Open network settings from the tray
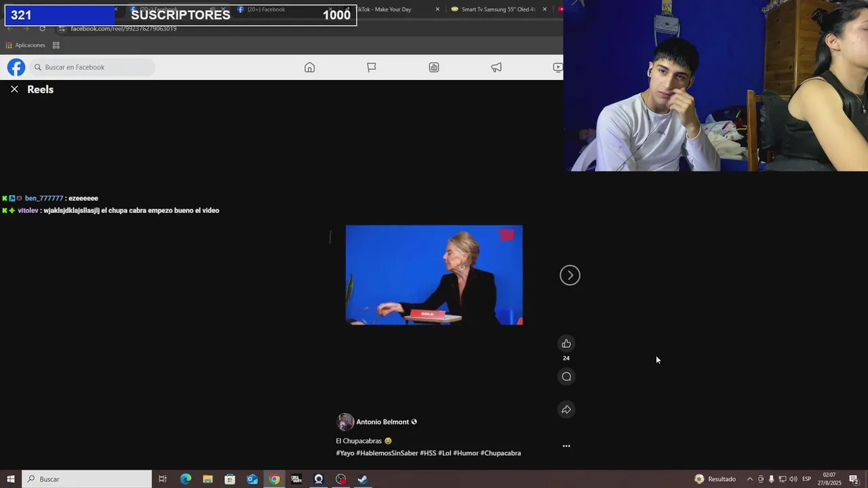868x488 pixels. click(x=782, y=479)
